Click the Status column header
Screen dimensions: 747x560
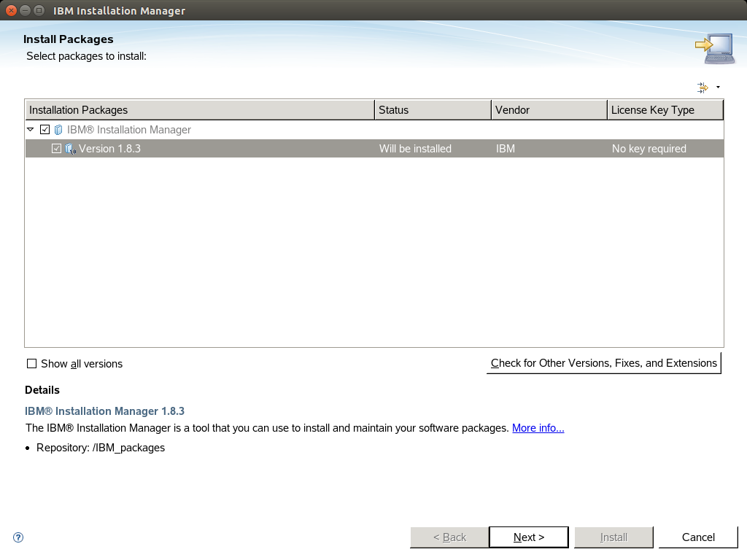coord(433,110)
